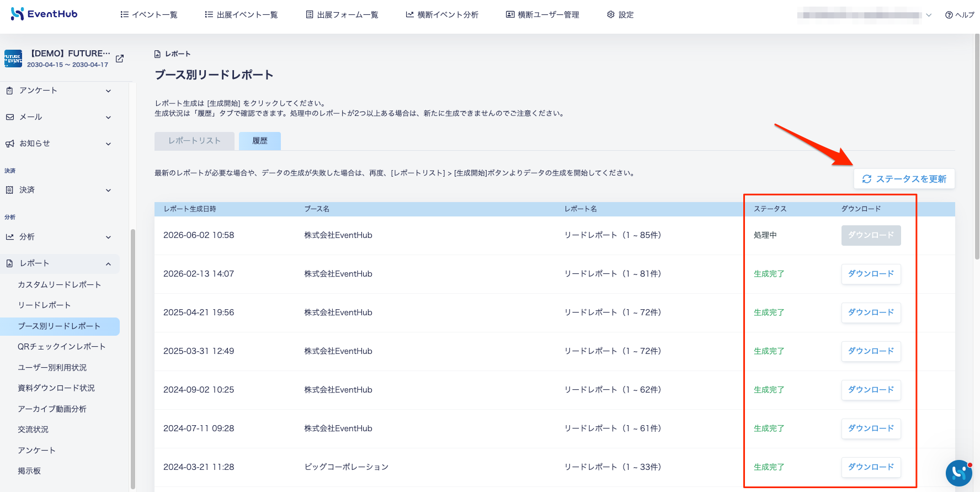Image resolution: width=980 pixels, height=492 pixels.
Task: Expand the 決済 sidebar section
Action: point(108,191)
